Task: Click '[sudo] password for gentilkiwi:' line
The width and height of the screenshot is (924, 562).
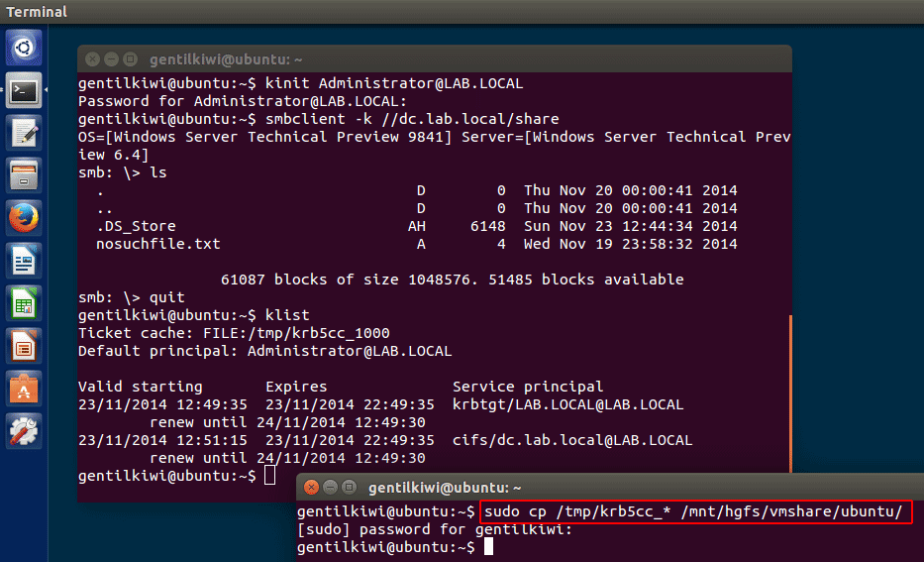Action: click(435, 529)
